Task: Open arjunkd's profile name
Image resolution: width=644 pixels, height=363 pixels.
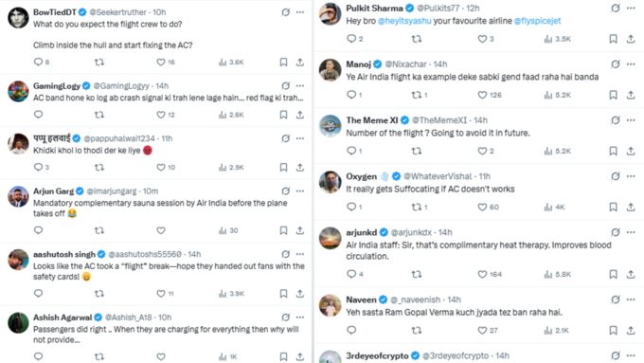Action: [x=362, y=232]
